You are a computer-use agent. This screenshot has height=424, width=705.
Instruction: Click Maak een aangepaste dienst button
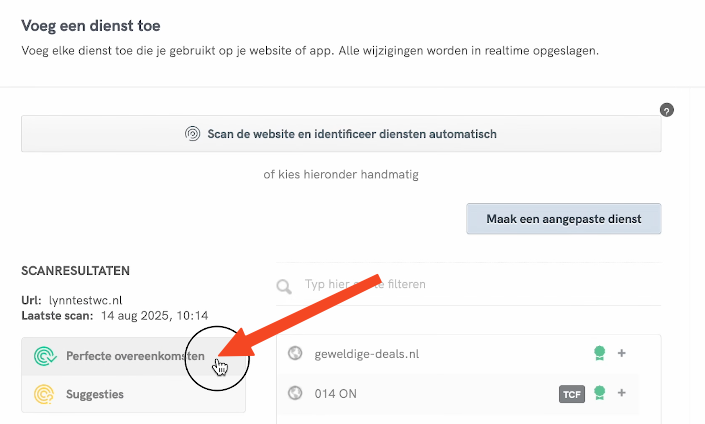point(563,219)
